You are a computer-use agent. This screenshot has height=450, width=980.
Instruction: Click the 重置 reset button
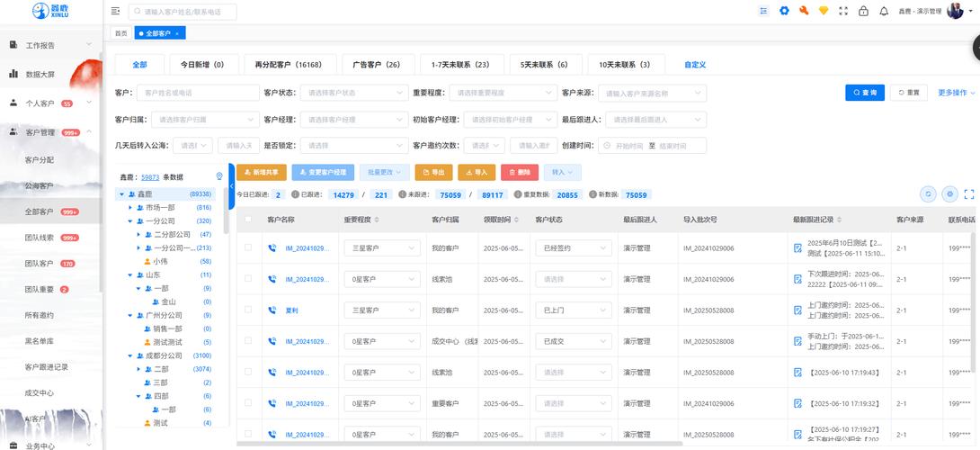point(909,93)
